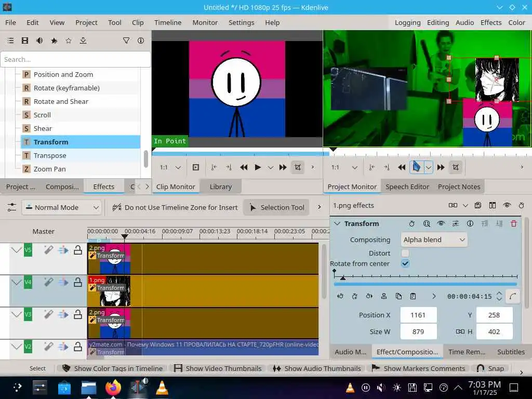Lock track V3
532x399 pixels.
78,314
